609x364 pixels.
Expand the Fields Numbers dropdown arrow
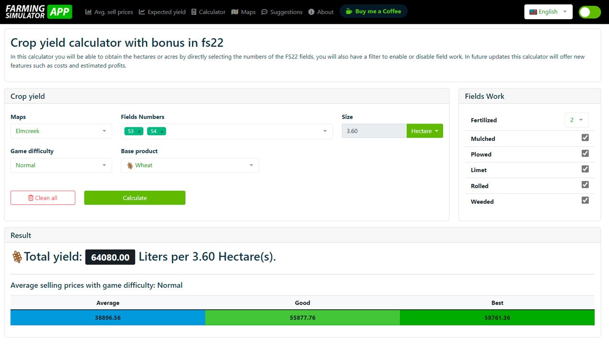325,131
